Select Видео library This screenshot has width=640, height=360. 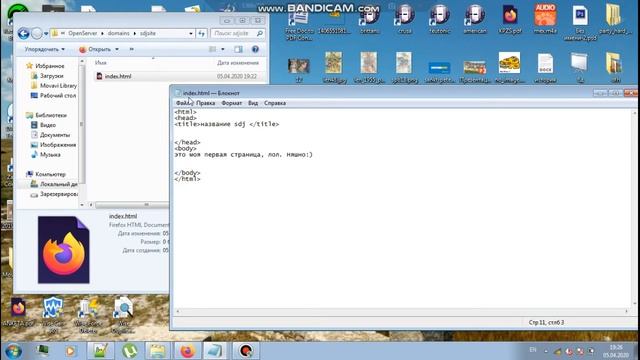44,125
